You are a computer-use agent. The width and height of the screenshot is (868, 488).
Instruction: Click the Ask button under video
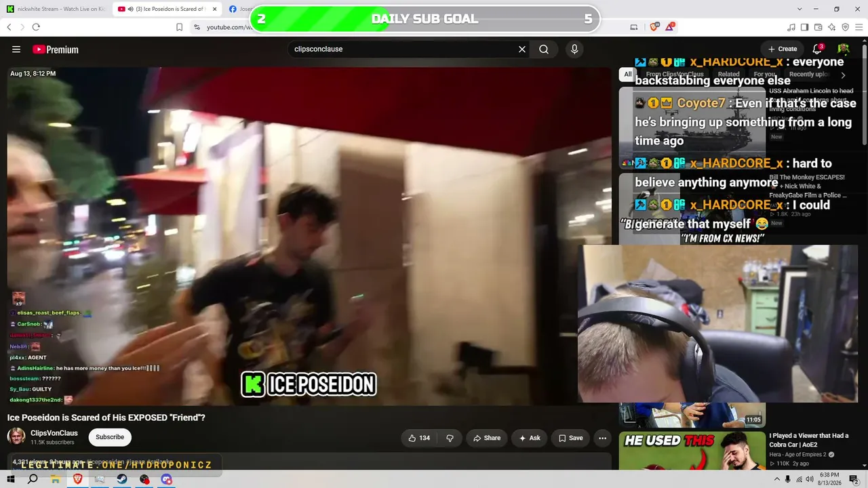tap(530, 438)
